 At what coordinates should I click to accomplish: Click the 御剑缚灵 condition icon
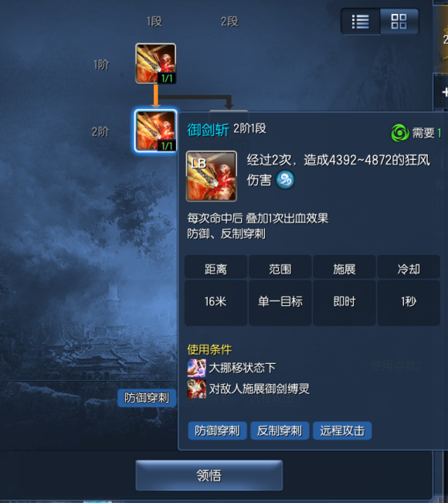coord(197,389)
